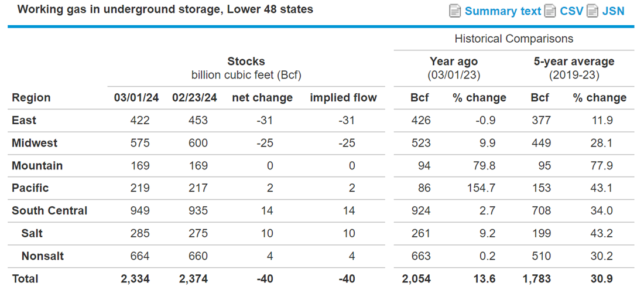The image size is (644, 286).
Task: Select the Nonsalt sub-region row label
Action: pyautogui.click(x=43, y=256)
